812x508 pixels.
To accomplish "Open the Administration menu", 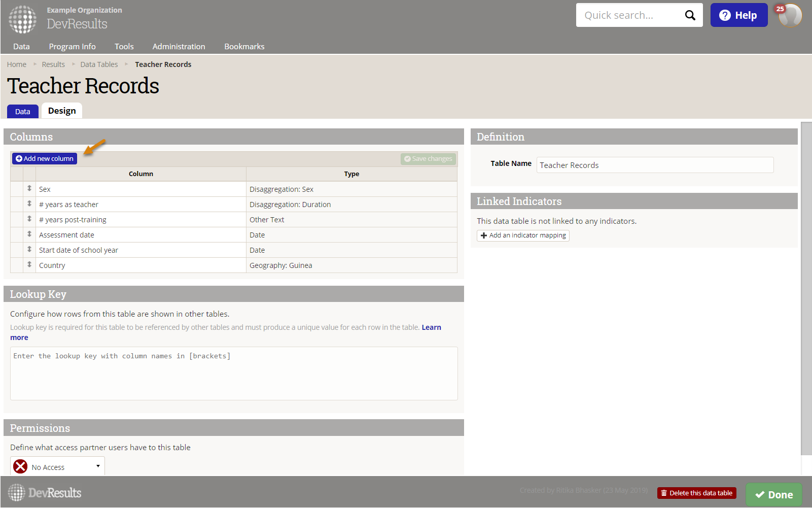I will click(179, 46).
